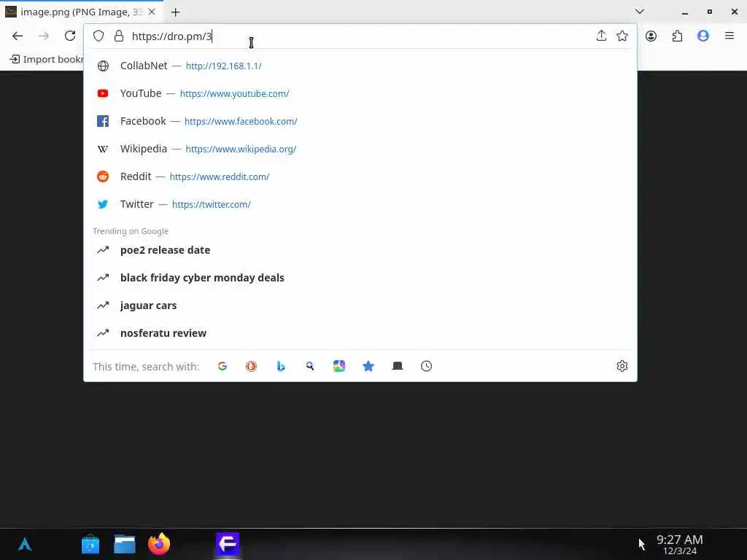The height and width of the screenshot is (560, 747).
Task: Open search settings gear icon
Action: tap(622, 366)
